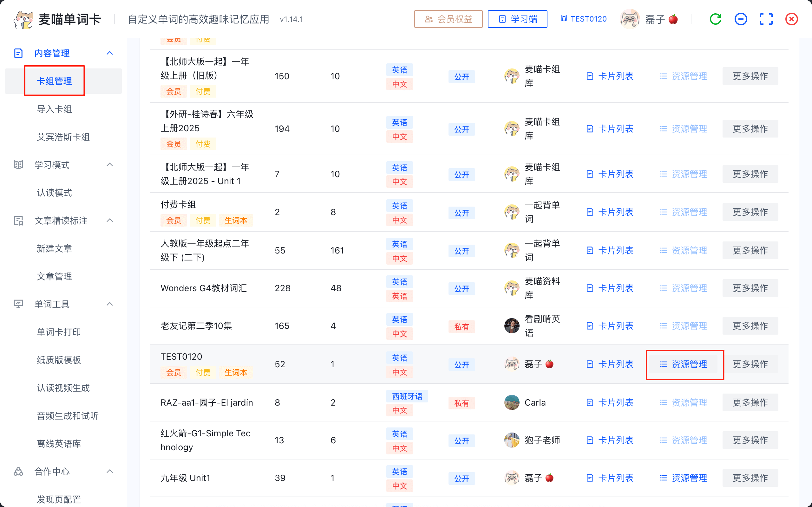Toggle 公开 status on the TEST0120 row
This screenshot has height=507, width=812.
point(462,365)
